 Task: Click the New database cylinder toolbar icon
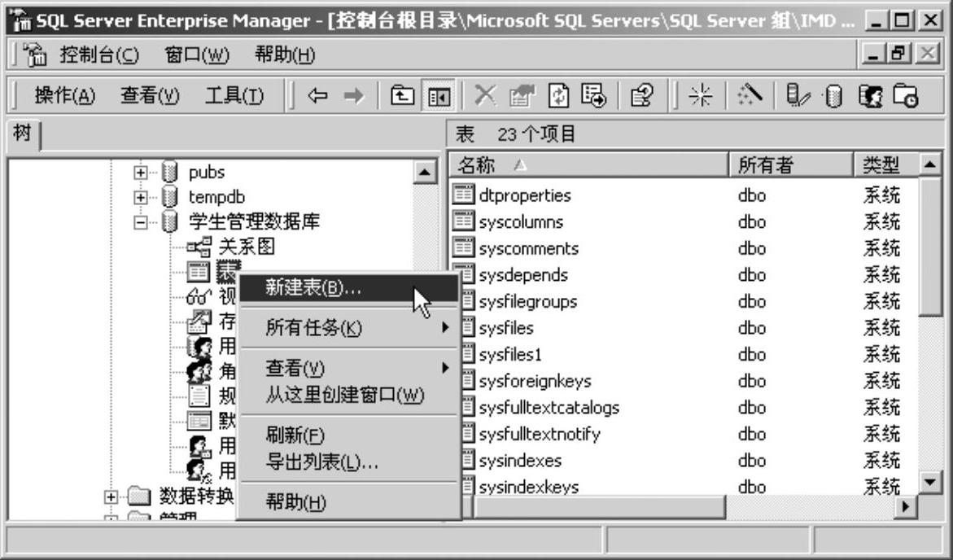(x=834, y=96)
